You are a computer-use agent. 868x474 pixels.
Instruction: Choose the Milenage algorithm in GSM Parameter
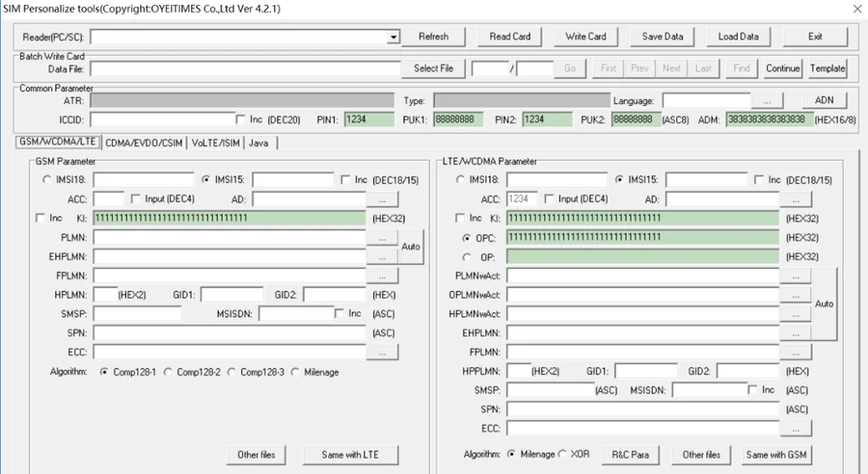(x=295, y=372)
